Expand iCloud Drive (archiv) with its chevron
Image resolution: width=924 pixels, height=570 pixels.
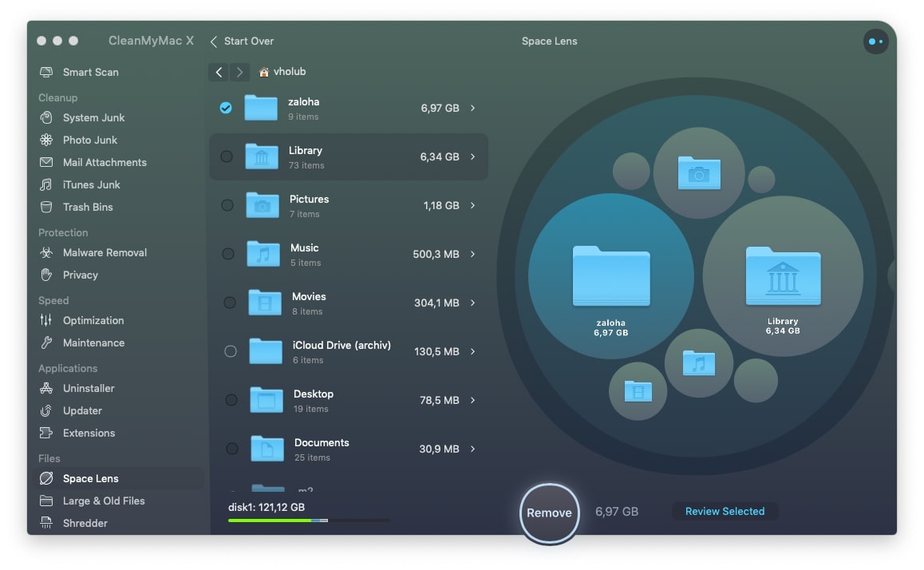(x=472, y=351)
